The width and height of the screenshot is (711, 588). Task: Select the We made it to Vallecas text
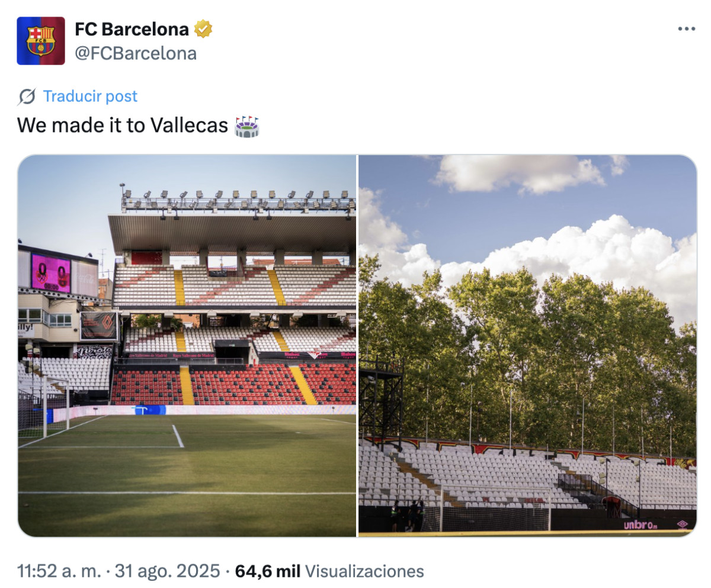123,126
